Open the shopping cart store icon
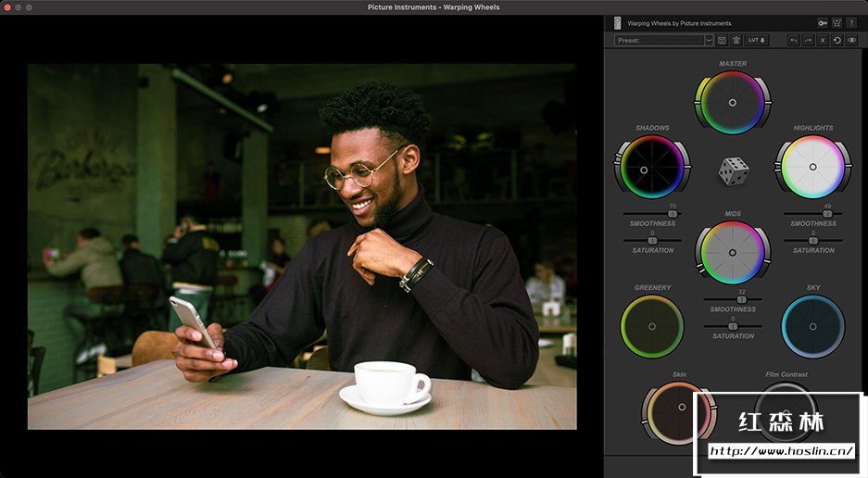The image size is (868, 478). [837, 23]
